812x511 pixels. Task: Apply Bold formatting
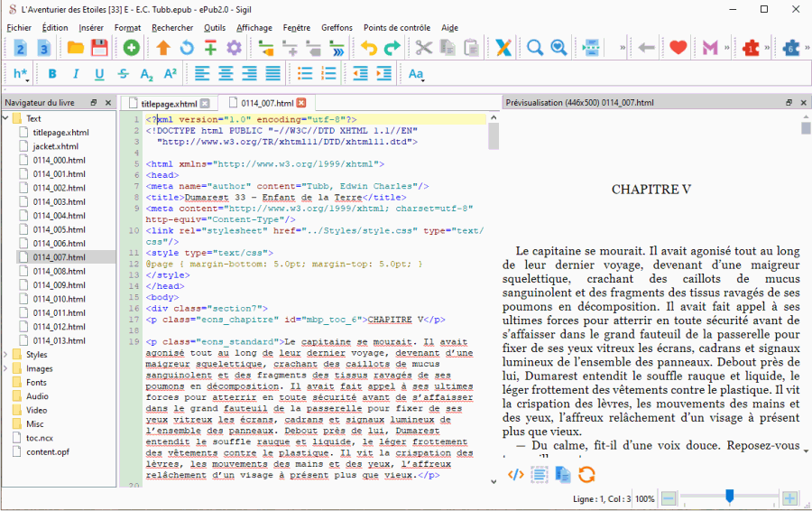pyautogui.click(x=51, y=74)
